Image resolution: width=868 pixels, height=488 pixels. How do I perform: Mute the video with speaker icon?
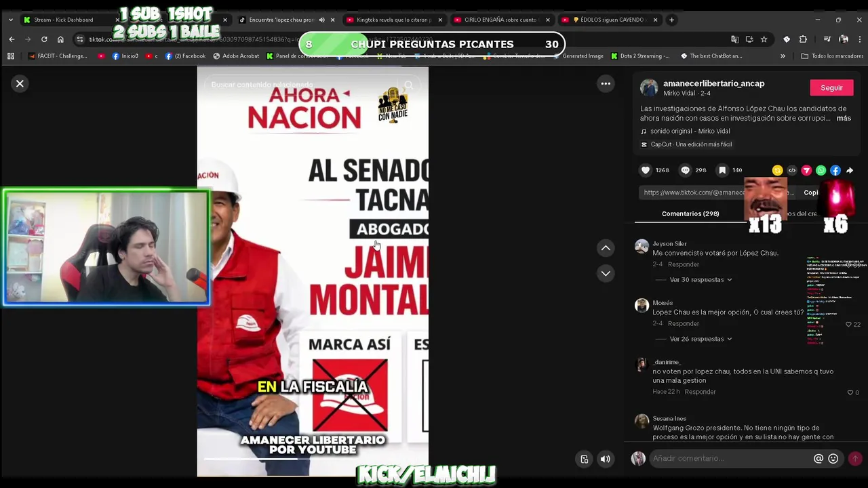tap(605, 459)
